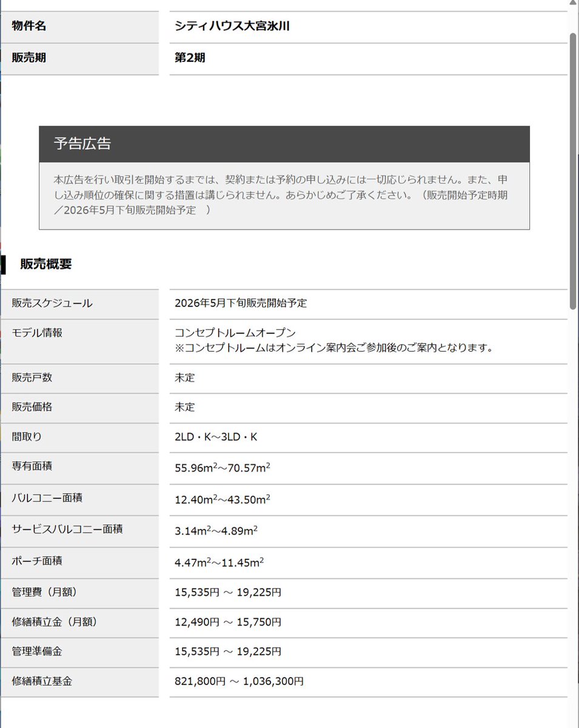Click the 修繕積立基金 label
This screenshot has width=579, height=728.
click(x=42, y=681)
